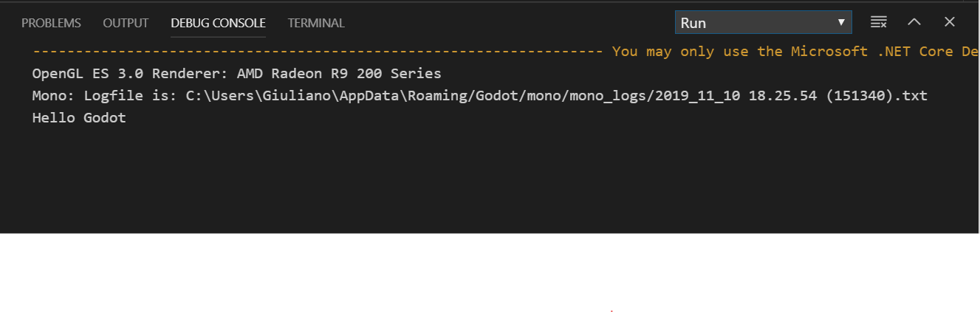Select the DEBUG CONSOLE tab
Screen dimensions: 980x312
coord(218,23)
